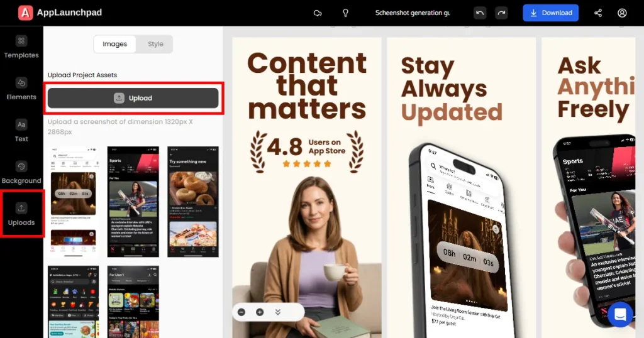Click the lightbulb tips icon
This screenshot has height=338, width=644.
(345, 13)
